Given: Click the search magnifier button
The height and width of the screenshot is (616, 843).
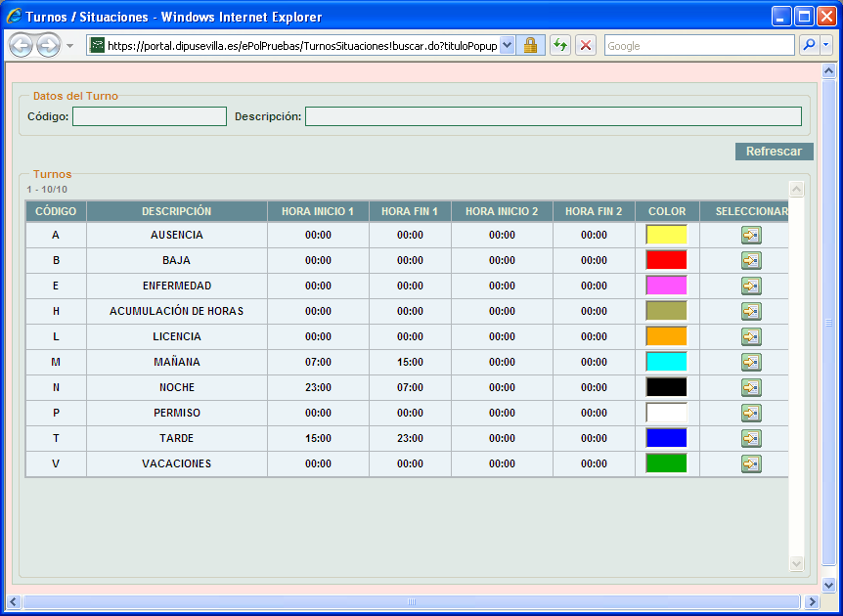Looking at the screenshot, I should [x=809, y=46].
